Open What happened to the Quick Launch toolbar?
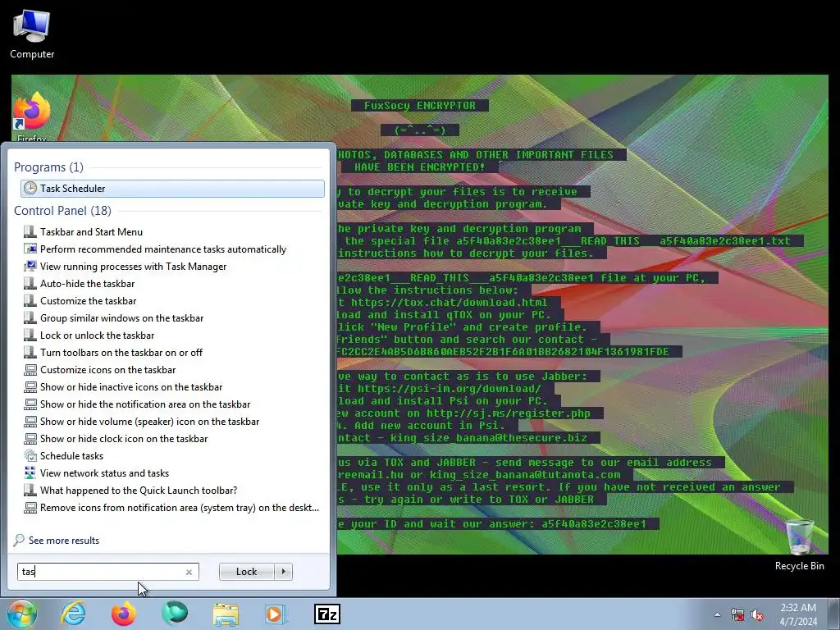Image resolution: width=840 pixels, height=630 pixels. pyautogui.click(x=139, y=491)
